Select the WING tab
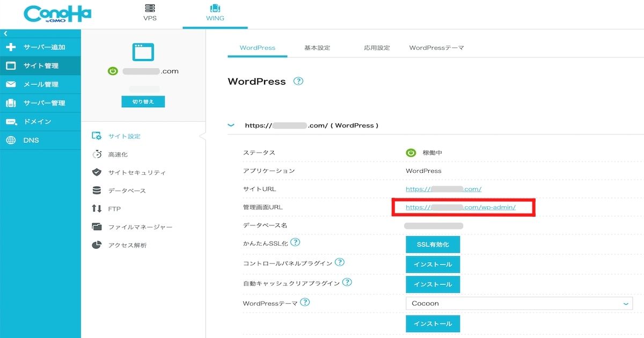Viewport: 644px width, 338px height. (x=215, y=13)
